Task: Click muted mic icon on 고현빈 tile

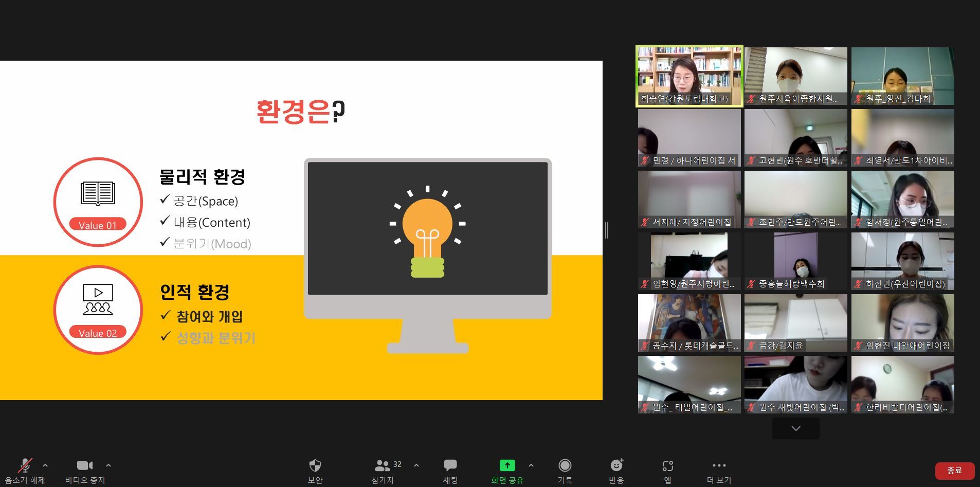Action: (x=752, y=160)
